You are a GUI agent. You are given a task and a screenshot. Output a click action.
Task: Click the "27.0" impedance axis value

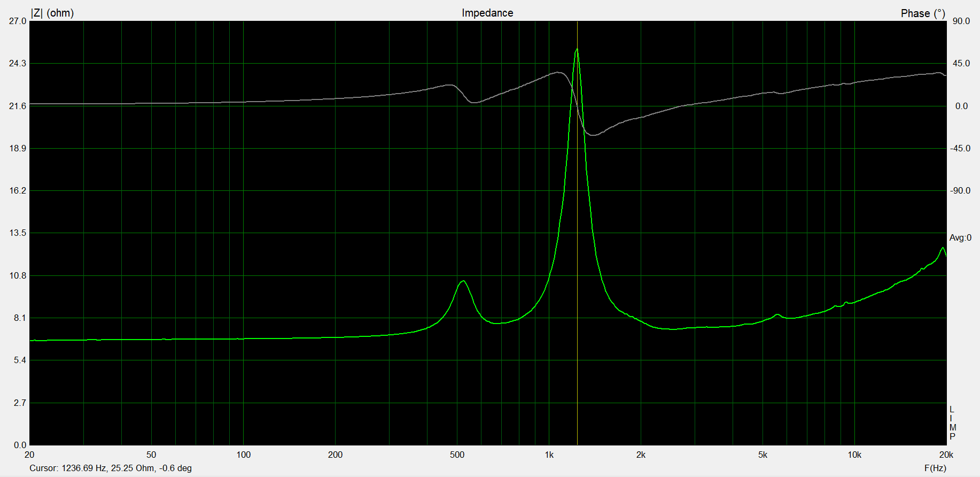click(18, 21)
